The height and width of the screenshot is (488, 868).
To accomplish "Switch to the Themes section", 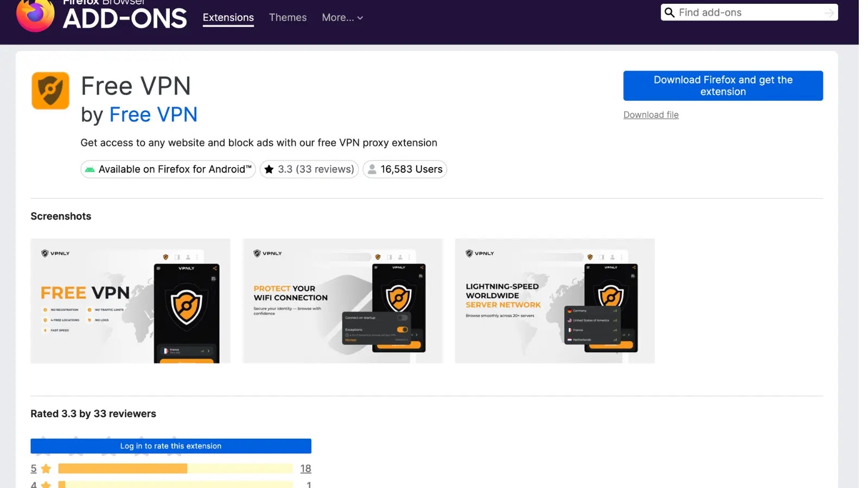I will point(288,17).
